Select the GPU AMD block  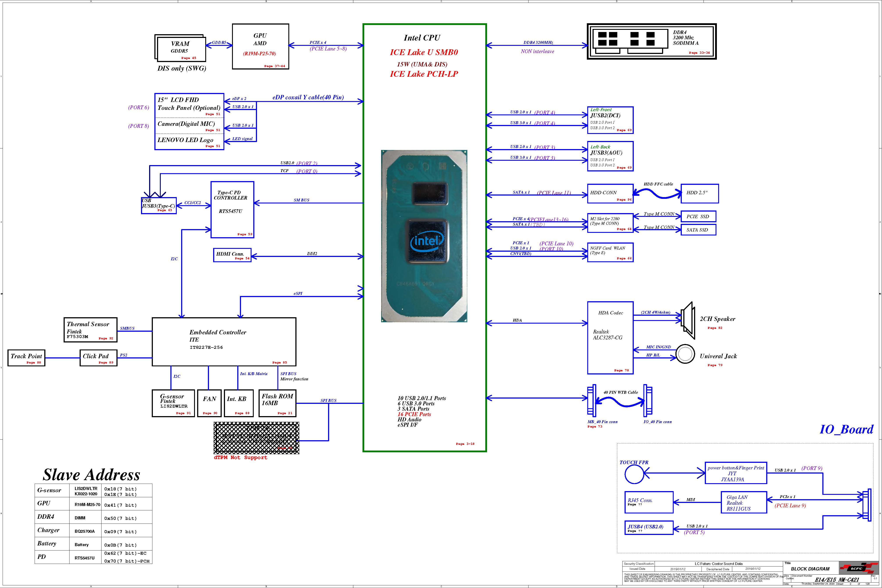(x=260, y=46)
